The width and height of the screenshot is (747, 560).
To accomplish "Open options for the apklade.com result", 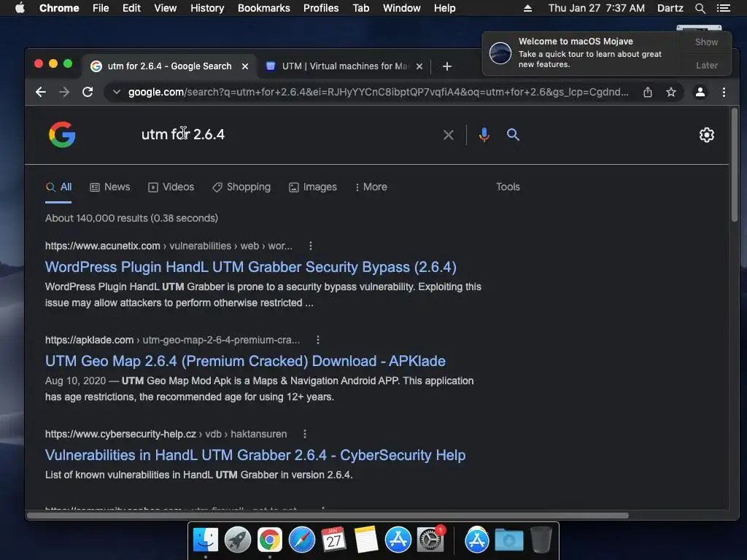I will (x=318, y=340).
